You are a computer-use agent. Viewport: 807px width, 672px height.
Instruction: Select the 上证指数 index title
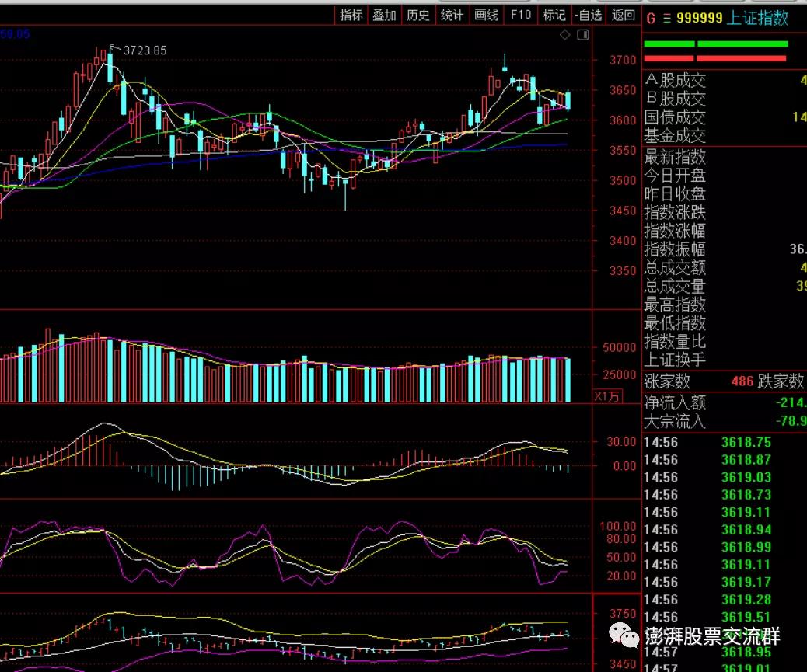757,19
